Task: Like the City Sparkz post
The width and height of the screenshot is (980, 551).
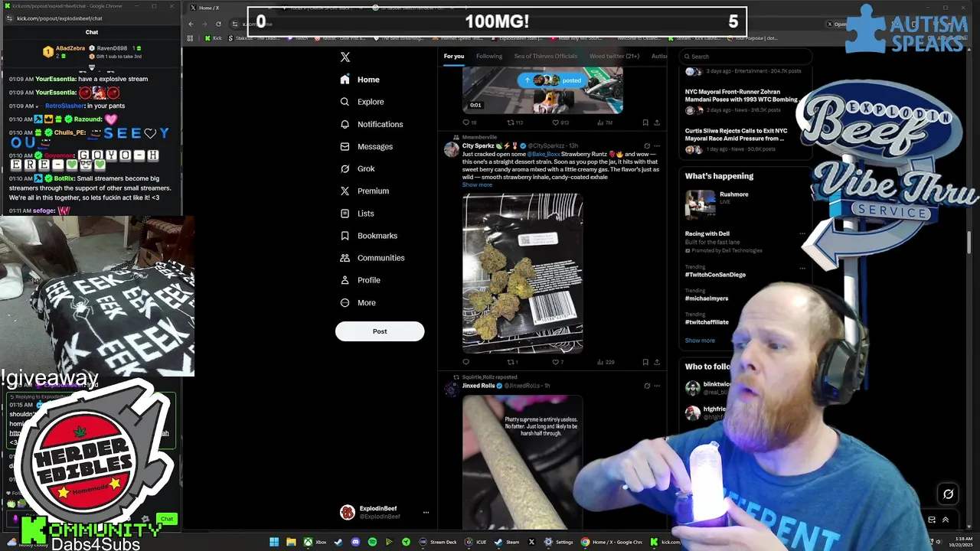Action: point(558,362)
